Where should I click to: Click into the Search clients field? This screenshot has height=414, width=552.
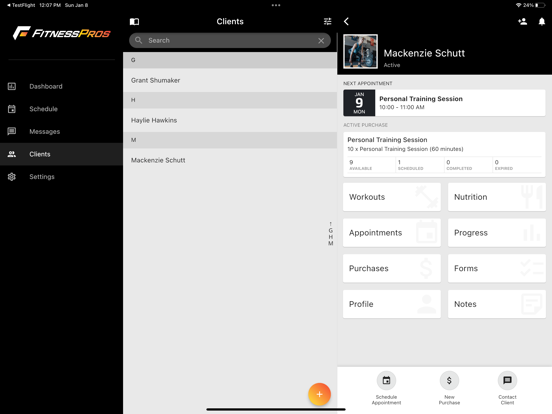(x=230, y=40)
